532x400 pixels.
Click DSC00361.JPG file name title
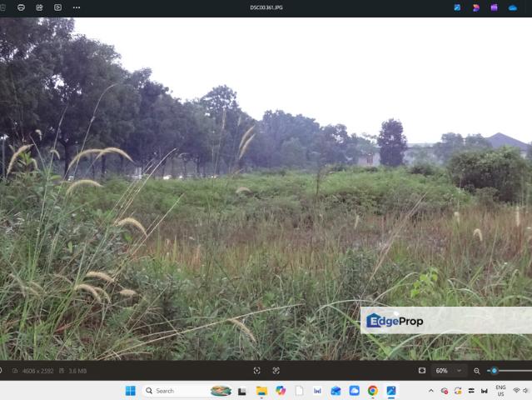point(266,7)
